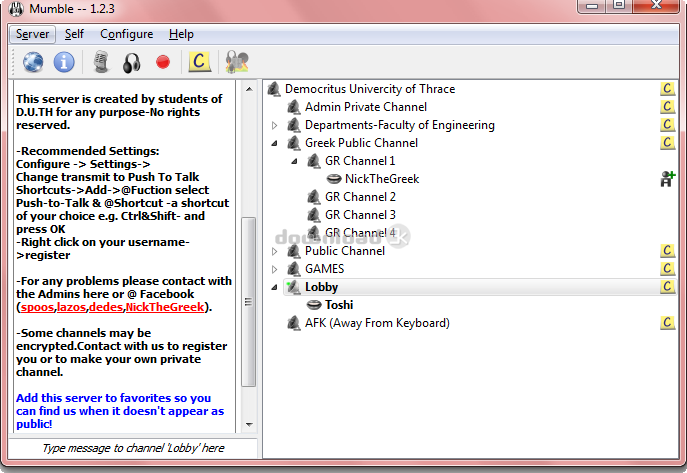Click the channel icon for GR Channel 1
Image resolution: width=687 pixels, height=473 pixels.
[x=313, y=161]
